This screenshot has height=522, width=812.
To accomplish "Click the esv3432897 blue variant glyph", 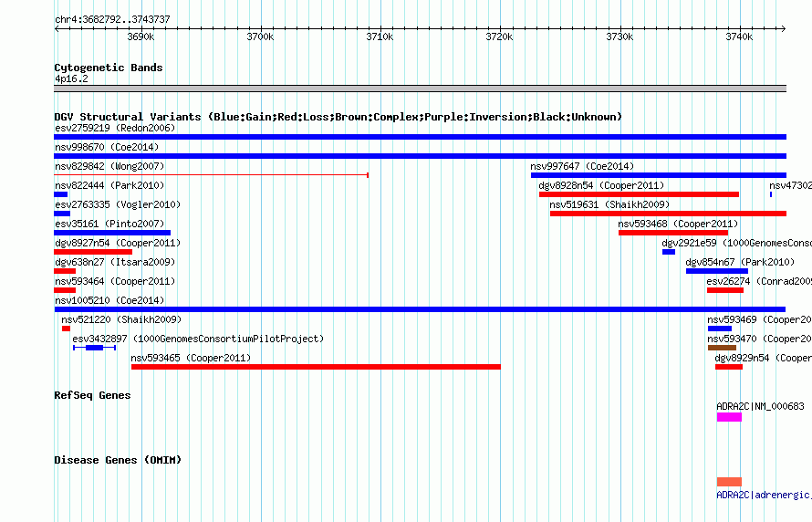I will click(94, 348).
